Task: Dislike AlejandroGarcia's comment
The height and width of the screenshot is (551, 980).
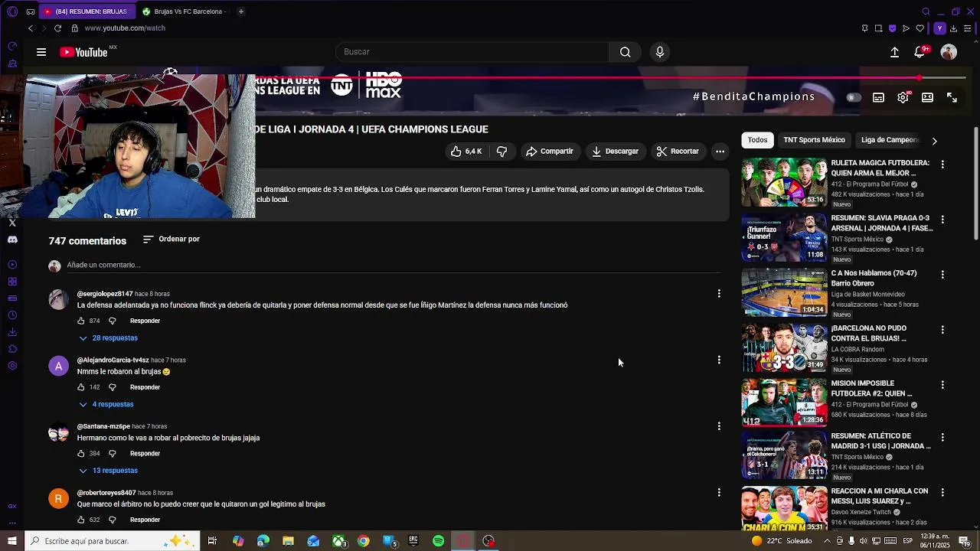Action: pyautogui.click(x=112, y=387)
